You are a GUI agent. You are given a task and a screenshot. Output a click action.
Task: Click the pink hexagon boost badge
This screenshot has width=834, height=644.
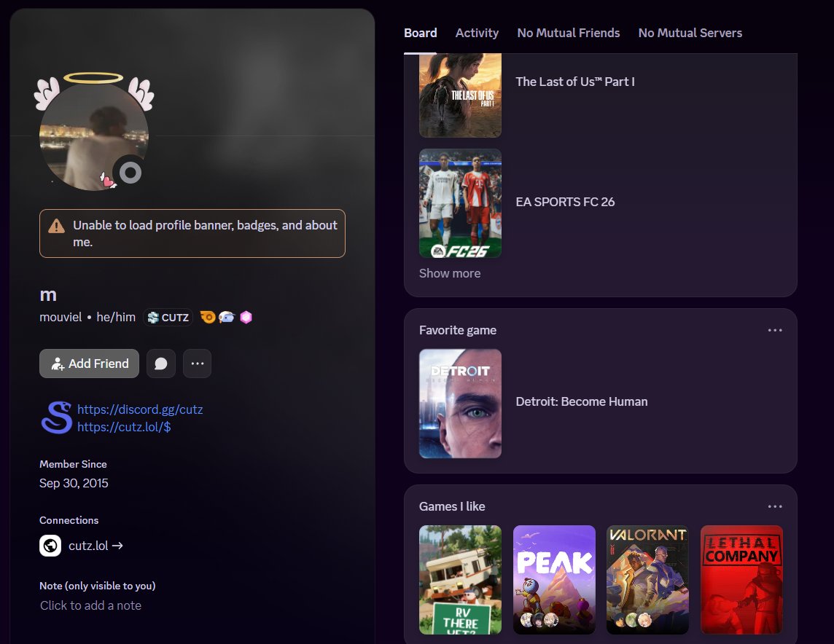coord(246,317)
